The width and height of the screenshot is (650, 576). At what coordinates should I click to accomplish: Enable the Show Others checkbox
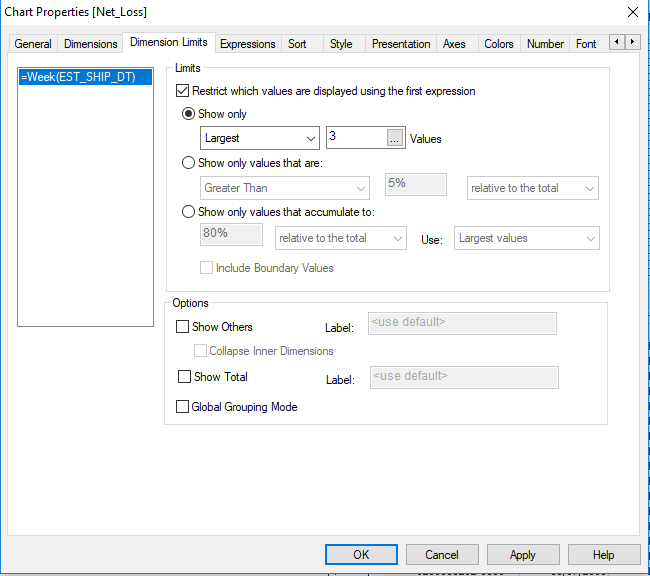(182, 327)
